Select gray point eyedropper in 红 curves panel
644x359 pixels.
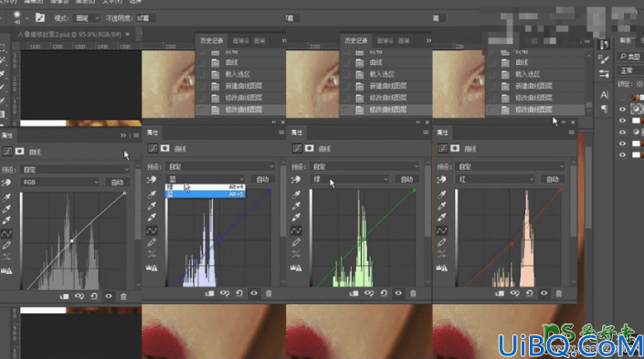442,206
